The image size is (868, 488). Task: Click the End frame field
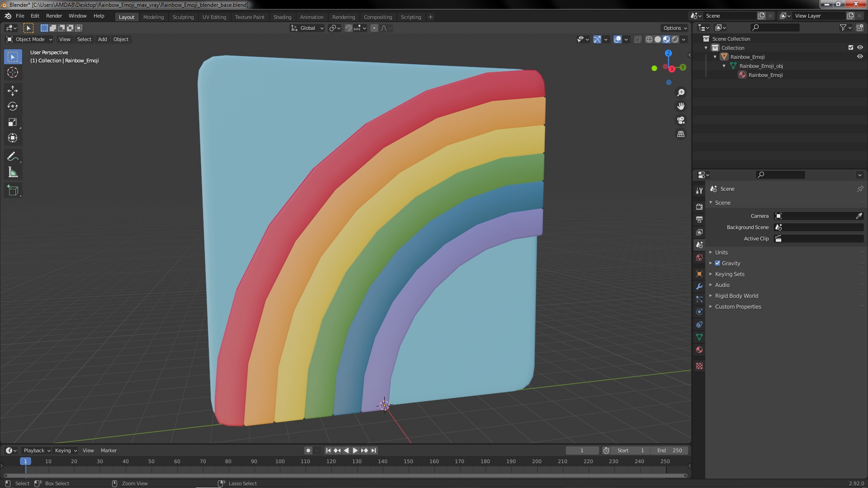[x=670, y=450]
